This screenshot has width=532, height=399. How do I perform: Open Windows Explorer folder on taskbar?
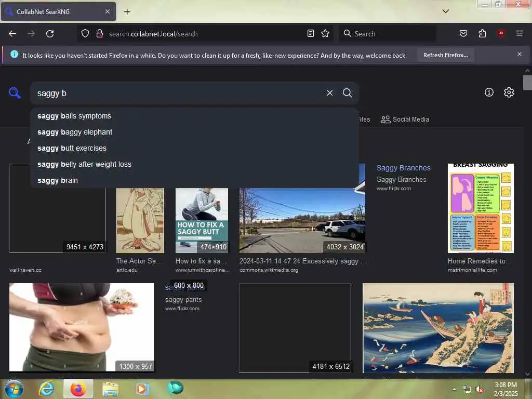111,389
